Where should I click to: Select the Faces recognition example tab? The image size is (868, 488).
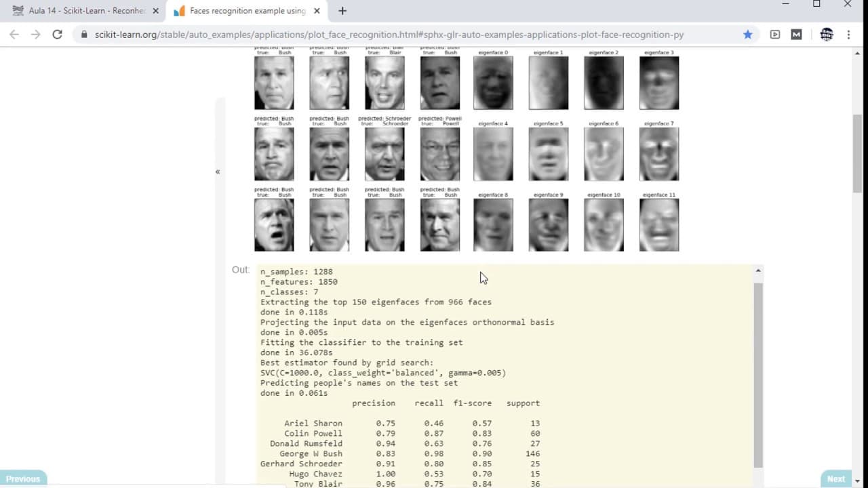(x=248, y=11)
